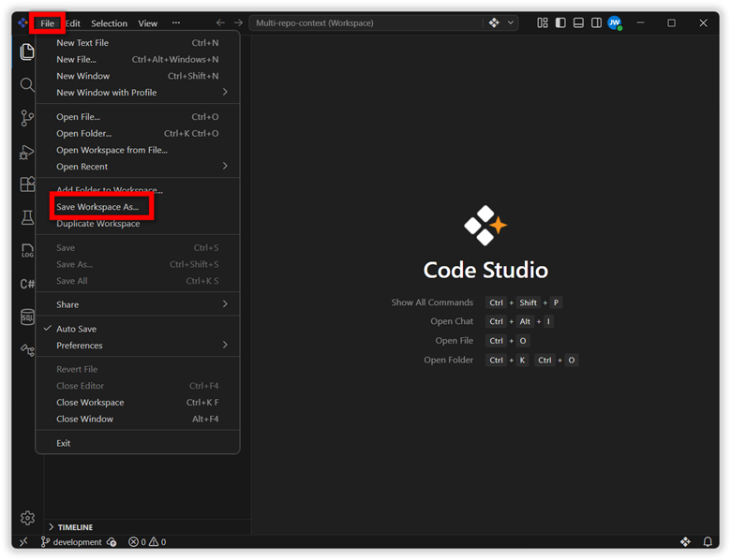Open the Search view in activity bar
The height and width of the screenshot is (560, 731).
(27, 85)
